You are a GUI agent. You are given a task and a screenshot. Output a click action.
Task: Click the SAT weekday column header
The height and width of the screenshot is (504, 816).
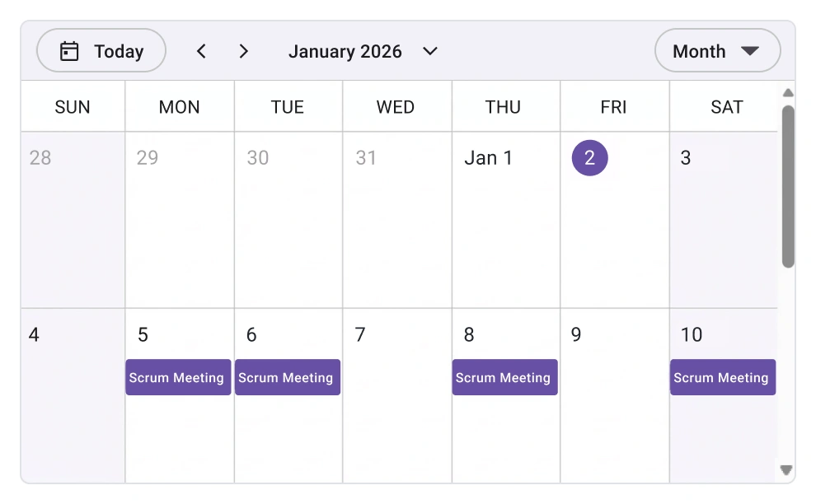tap(725, 106)
